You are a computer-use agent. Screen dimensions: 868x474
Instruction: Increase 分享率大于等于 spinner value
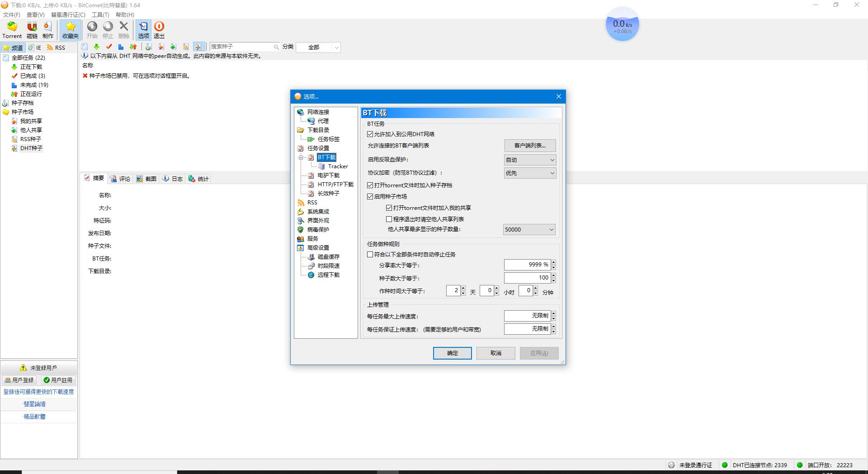pyautogui.click(x=553, y=262)
